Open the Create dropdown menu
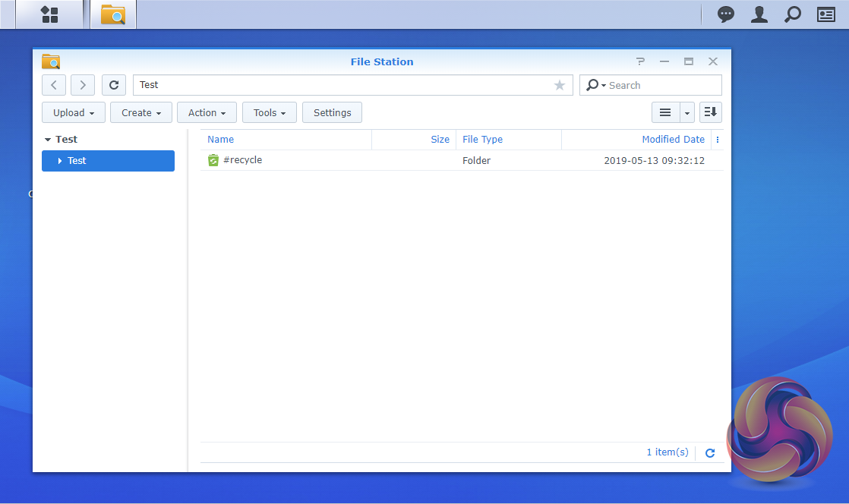 pyautogui.click(x=141, y=112)
